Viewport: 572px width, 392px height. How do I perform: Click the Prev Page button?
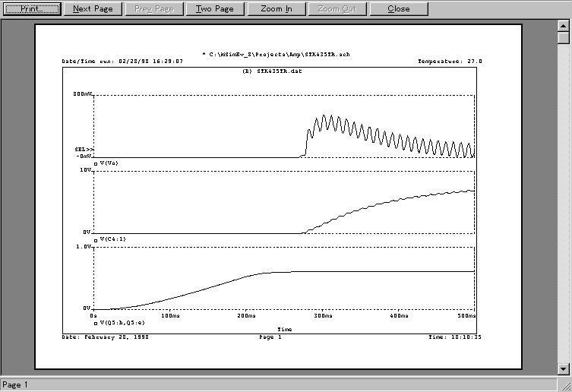point(153,9)
